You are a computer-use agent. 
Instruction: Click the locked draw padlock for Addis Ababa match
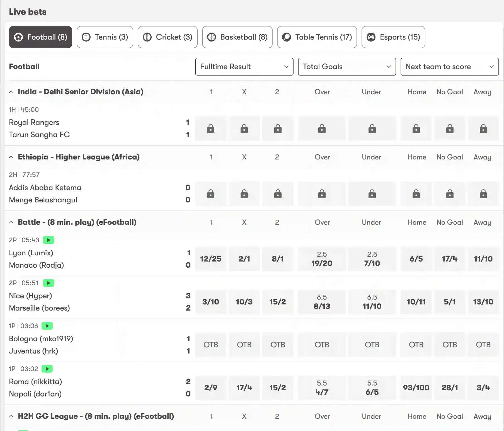(244, 194)
